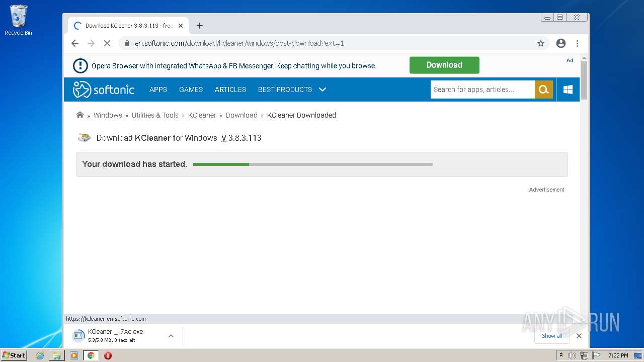Click the Softonic logo
Viewport: 644px width, 362px height.
(x=104, y=89)
